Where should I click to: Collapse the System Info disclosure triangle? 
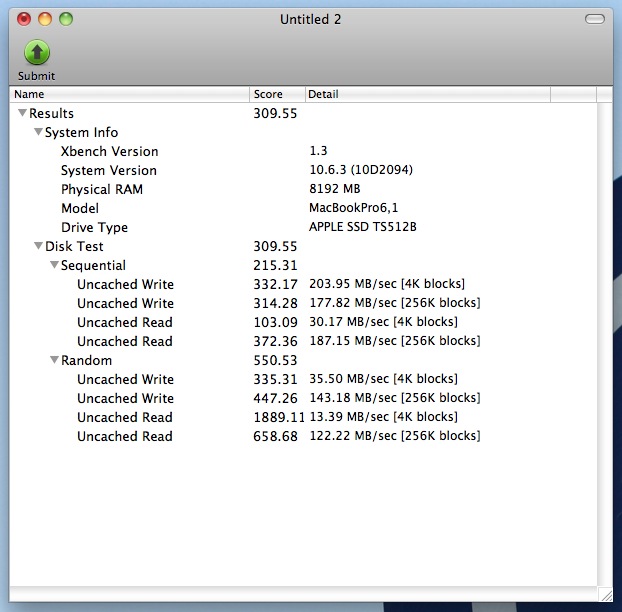pyautogui.click(x=38, y=132)
